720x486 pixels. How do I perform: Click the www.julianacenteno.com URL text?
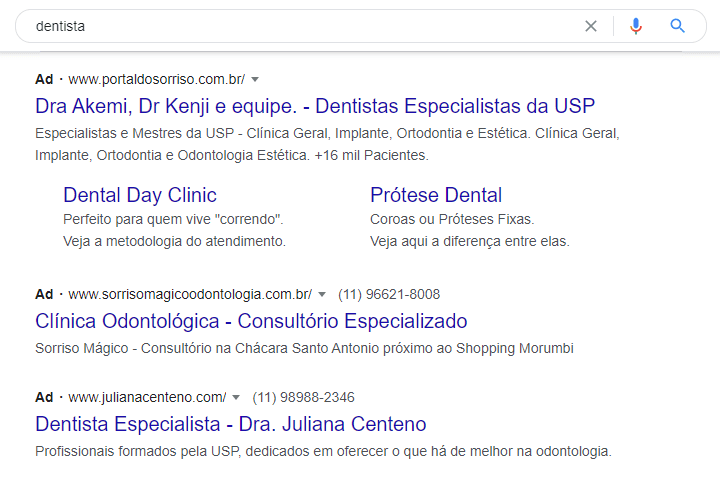(x=147, y=397)
